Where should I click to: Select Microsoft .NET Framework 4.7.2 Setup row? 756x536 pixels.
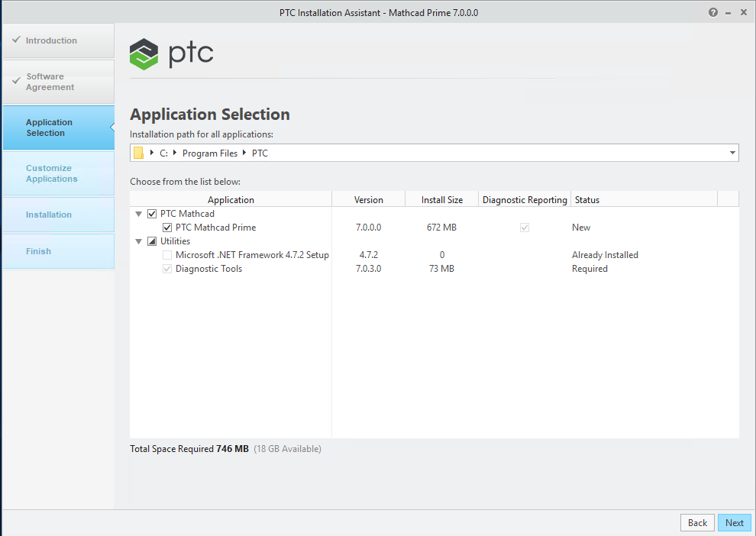[252, 255]
